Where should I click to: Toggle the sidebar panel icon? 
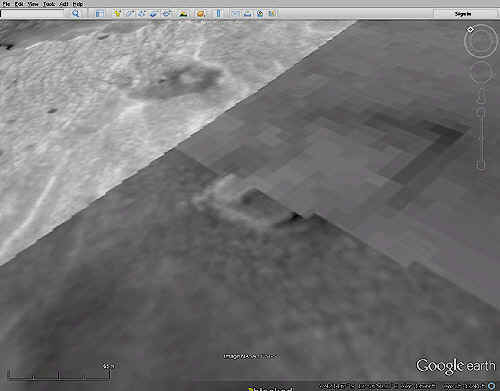tap(99, 13)
